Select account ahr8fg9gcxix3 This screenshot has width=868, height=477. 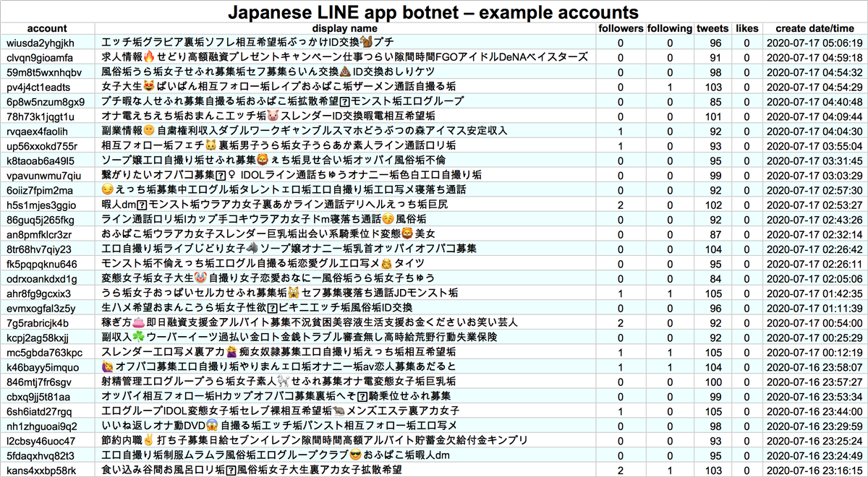point(39,293)
